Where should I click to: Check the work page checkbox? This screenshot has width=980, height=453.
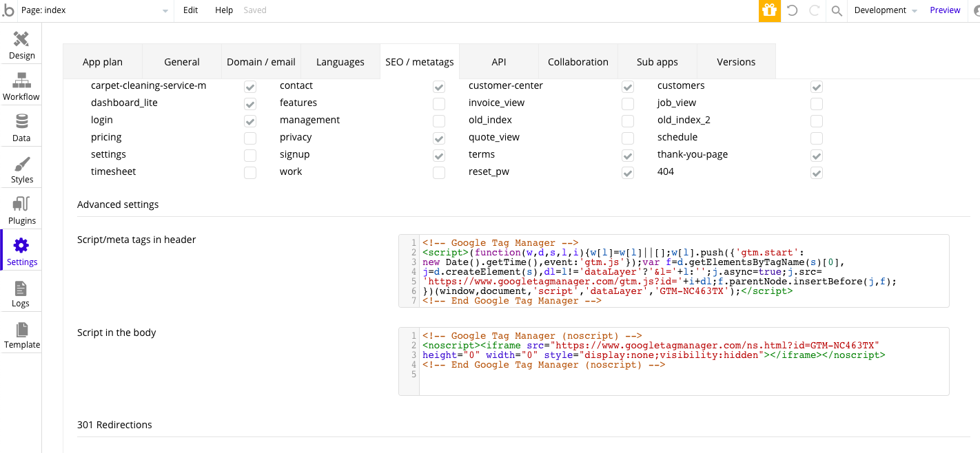[x=439, y=173]
